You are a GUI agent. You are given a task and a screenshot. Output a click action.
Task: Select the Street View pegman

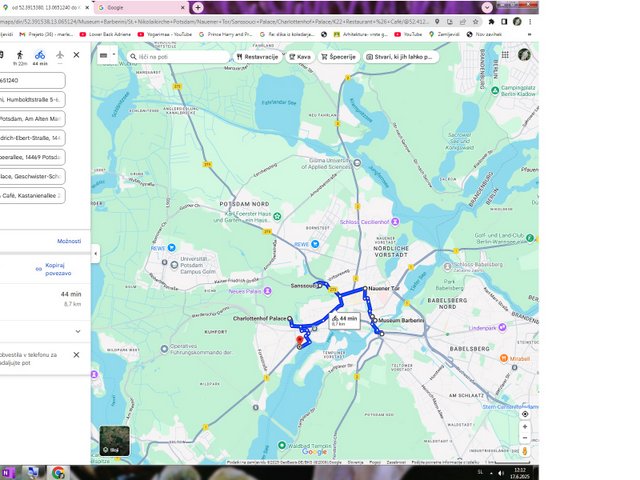click(525, 451)
